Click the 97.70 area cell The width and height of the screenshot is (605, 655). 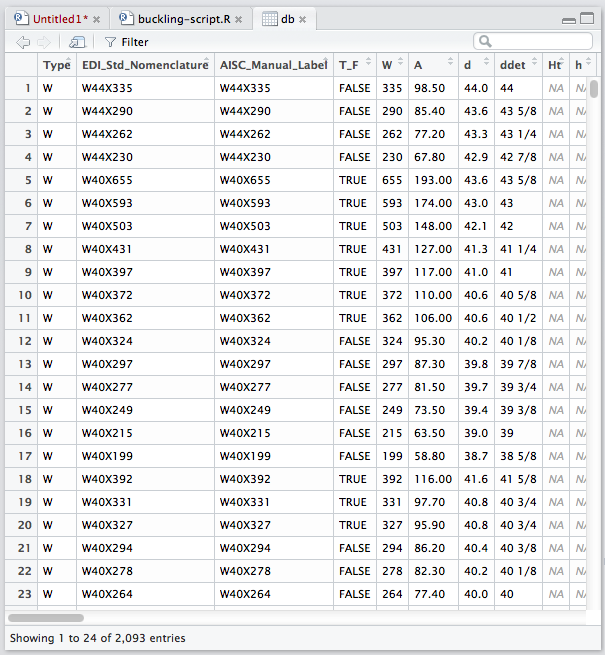click(433, 502)
